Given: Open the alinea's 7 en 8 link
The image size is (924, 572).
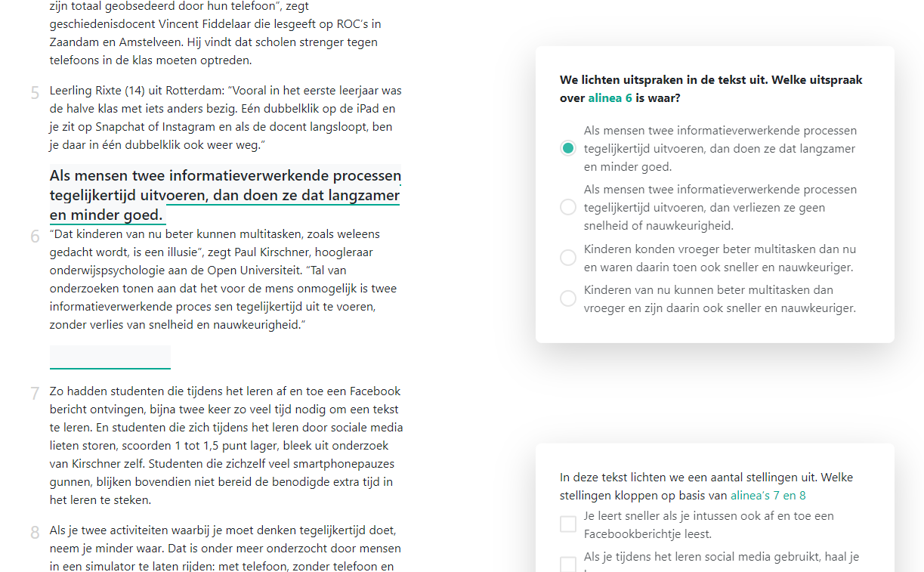Looking at the screenshot, I should pyautogui.click(x=768, y=495).
